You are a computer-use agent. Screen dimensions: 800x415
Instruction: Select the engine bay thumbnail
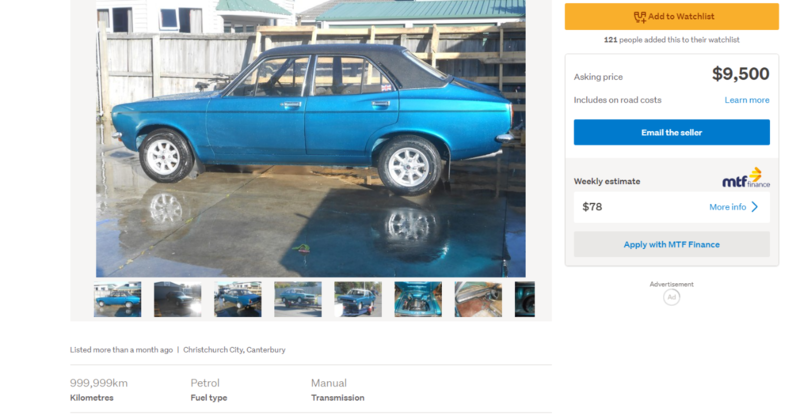pyautogui.click(x=418, y=299)
